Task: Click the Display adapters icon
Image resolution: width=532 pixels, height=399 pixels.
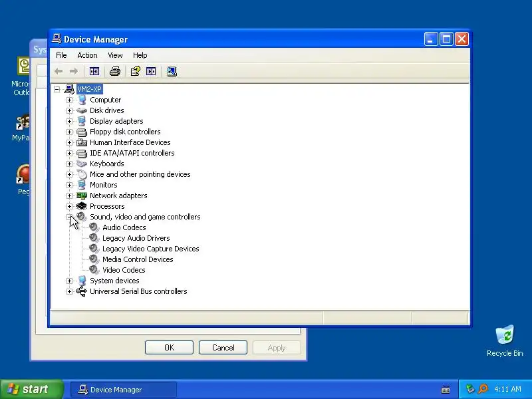Action: [x=82, y=121]
